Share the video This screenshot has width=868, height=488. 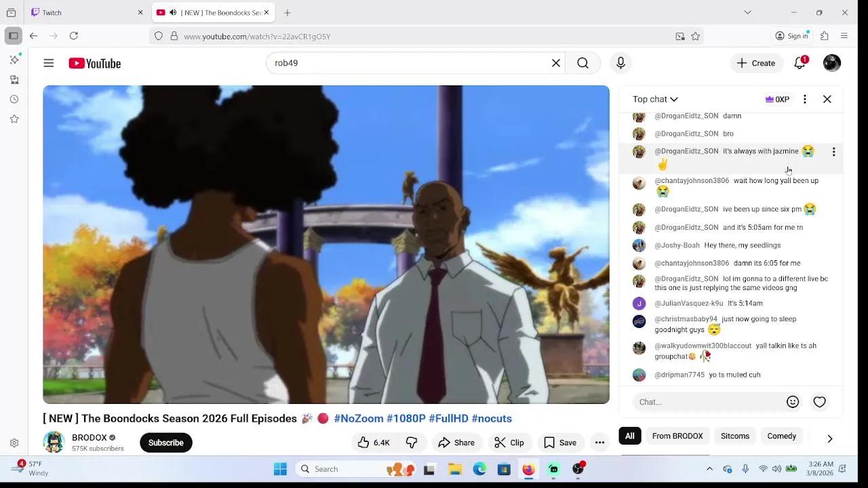456,443
